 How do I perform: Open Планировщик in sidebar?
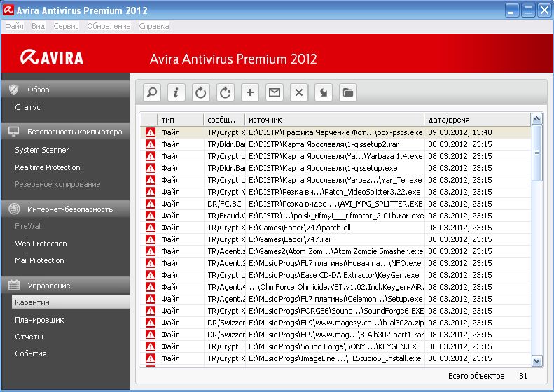coord(39,320)
